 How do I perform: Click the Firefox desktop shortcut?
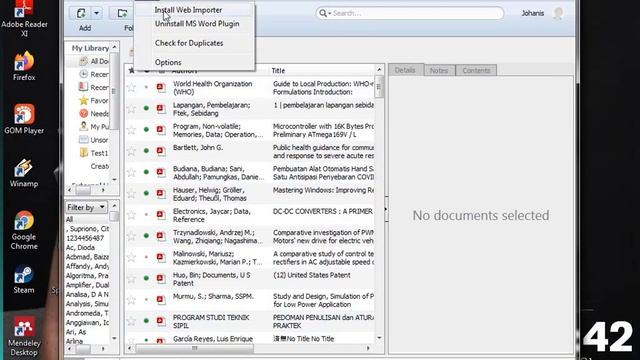point(24,67)
